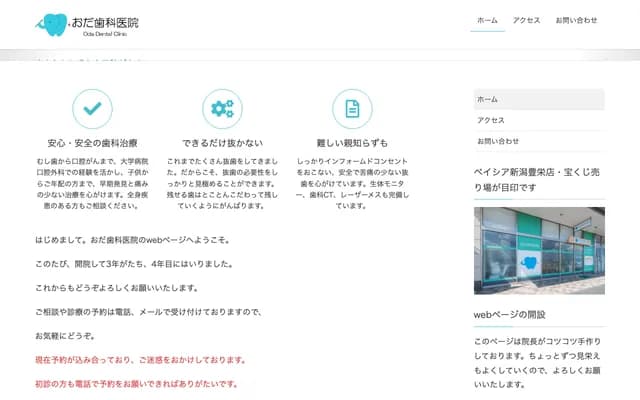This screenshot has height=400, width=640.
Task: Click the おだ歯科医院 site title
Action: pos(105,22)
